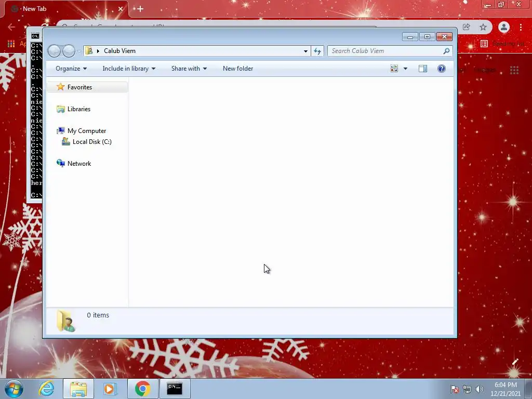Open the Include in library menu
The height and width of the screenshot is (399, 532).
129,69
